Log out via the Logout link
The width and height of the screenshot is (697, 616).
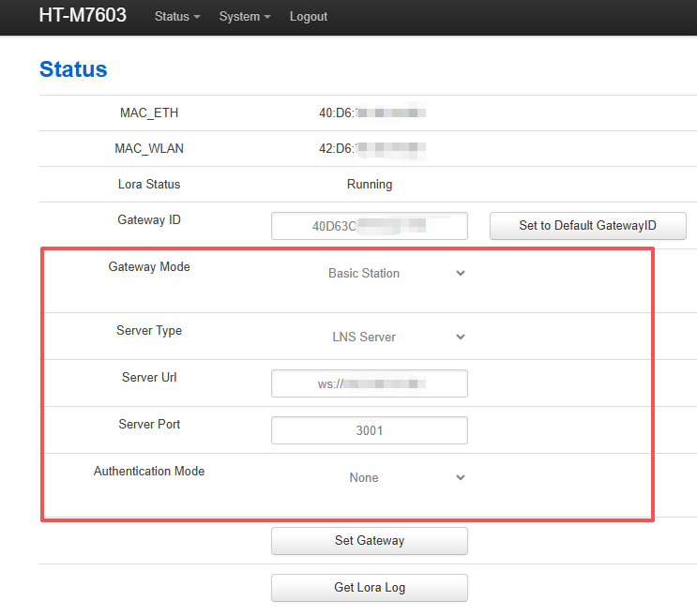309,17
